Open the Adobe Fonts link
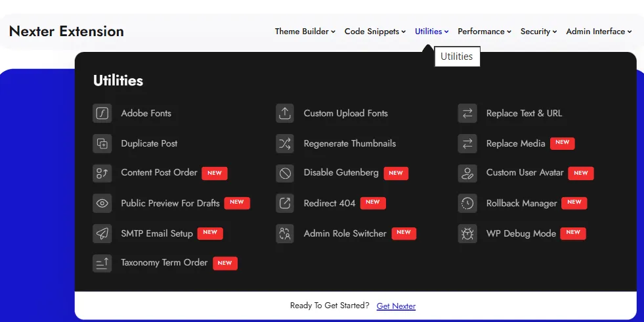The image size is (644, 322). 146,113
